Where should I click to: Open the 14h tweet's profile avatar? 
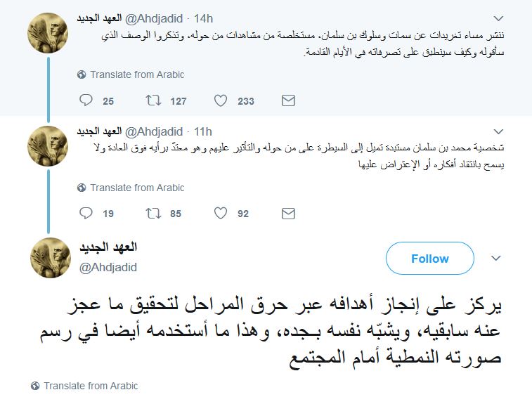(x=47, y=32)
